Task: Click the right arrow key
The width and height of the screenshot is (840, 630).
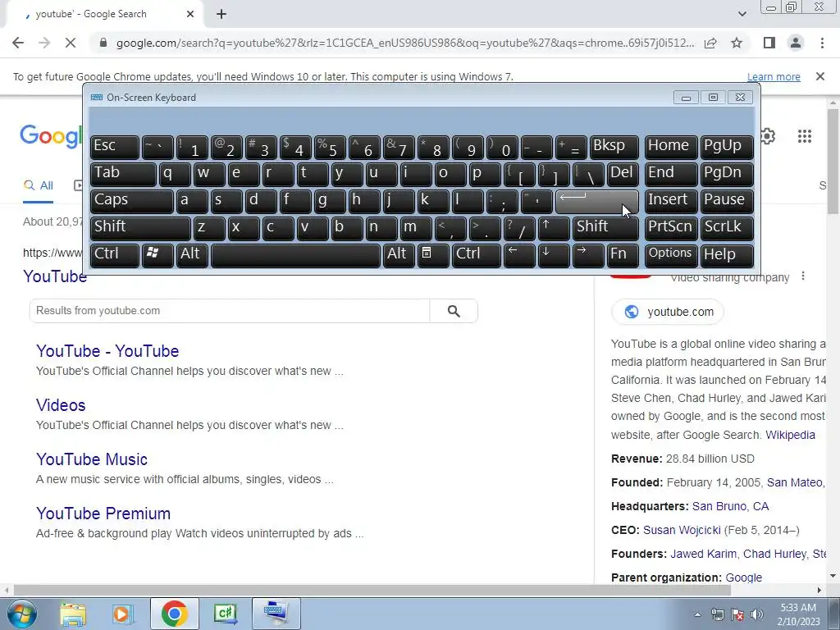Action: tap(588, 255)
